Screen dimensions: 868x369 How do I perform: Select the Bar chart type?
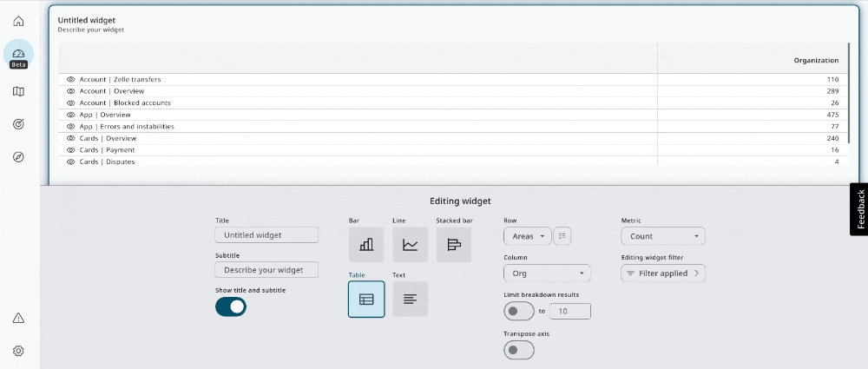pos(366,245)
